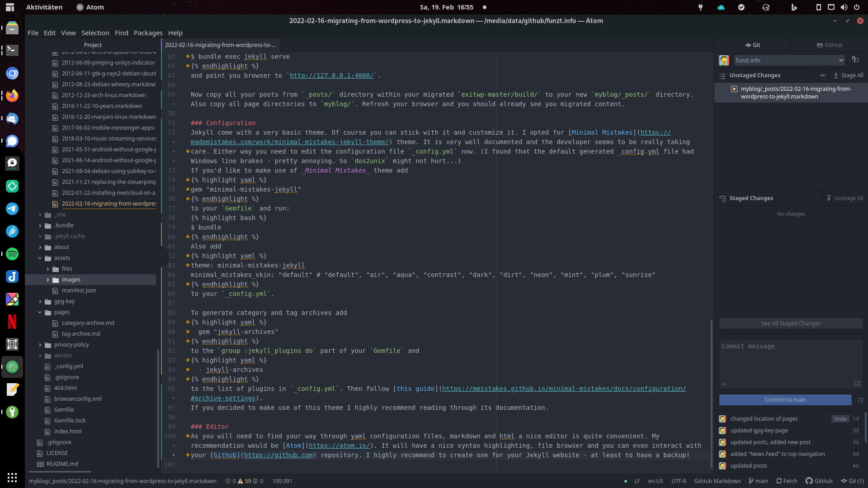Toggle the Git (1) panel in status bar

[x=852, y=481]
